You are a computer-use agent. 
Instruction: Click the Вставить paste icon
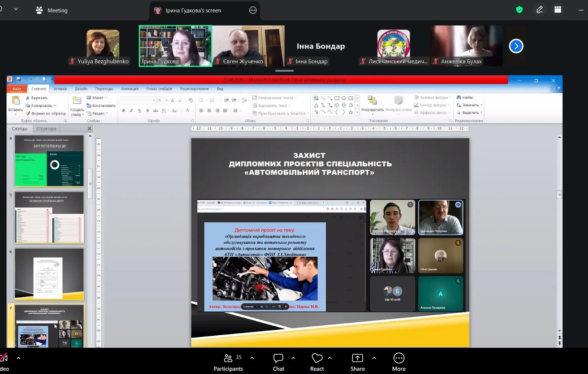pos(16,100)
